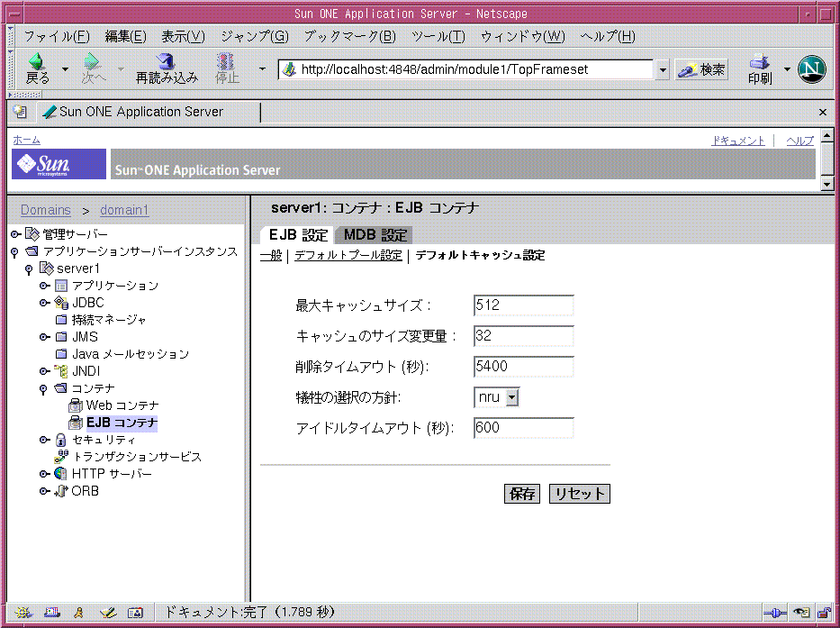
Task: Expand the JDBC tree node
Action: tap(45, 303)
